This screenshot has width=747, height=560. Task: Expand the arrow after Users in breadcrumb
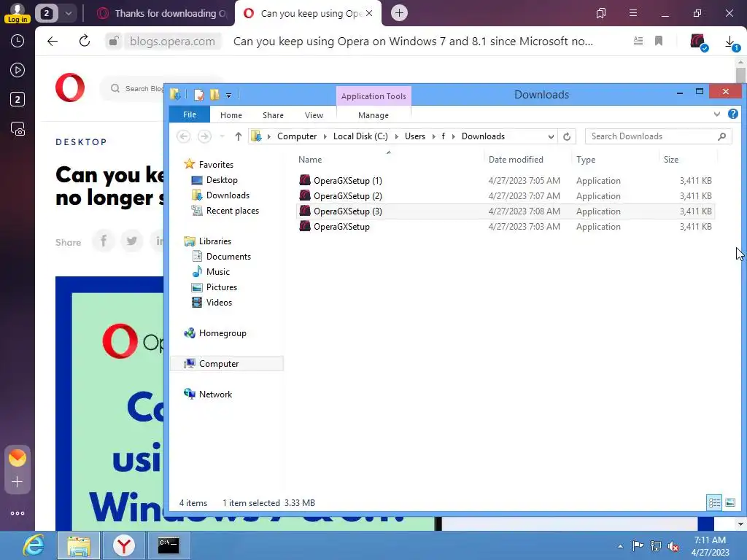433,136
